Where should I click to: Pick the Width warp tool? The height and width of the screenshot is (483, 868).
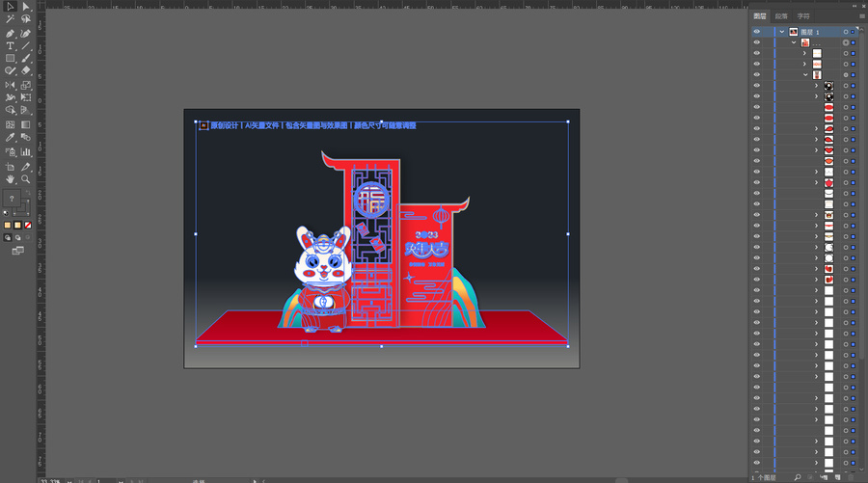coord(10,97)
